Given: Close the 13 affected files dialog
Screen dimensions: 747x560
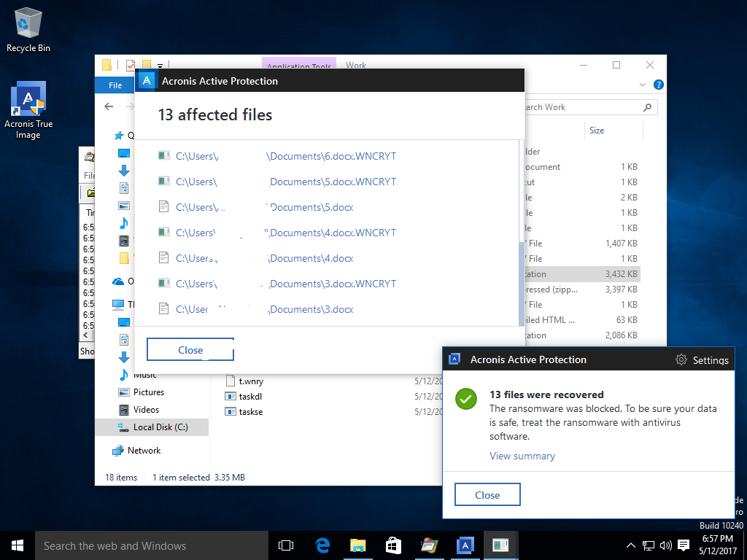Looking at the screenshot, I should 190,350.
